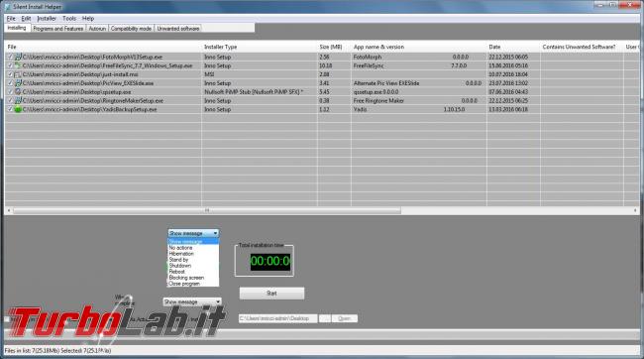This screenshot has height=359, width=644.
Task: Click the Start button
Action: tap(271, 294)
